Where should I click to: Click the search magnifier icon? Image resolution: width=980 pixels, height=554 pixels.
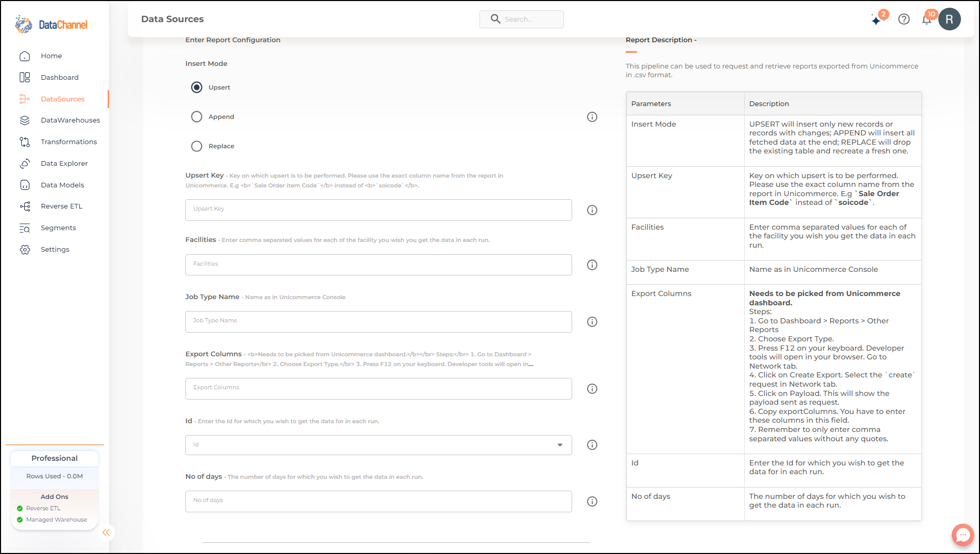(495, 19)
